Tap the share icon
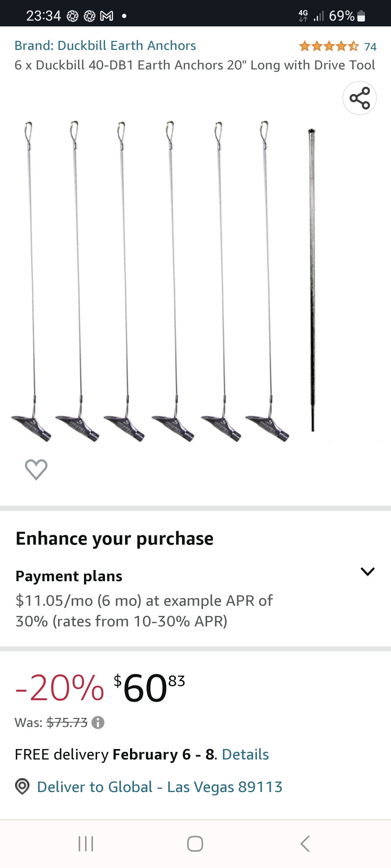 [x=360, y=98]
